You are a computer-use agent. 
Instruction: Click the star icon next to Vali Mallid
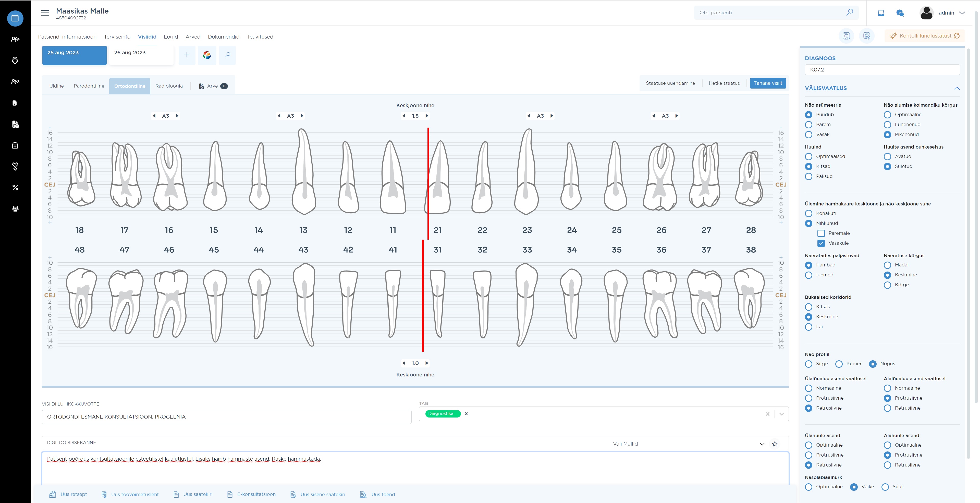coord(775,444)
